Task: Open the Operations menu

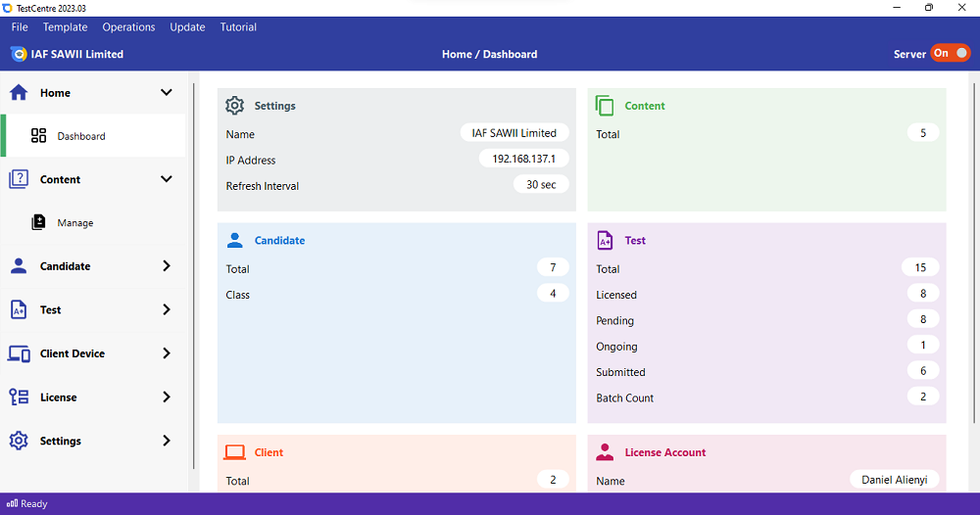Action: coord(128,26)
